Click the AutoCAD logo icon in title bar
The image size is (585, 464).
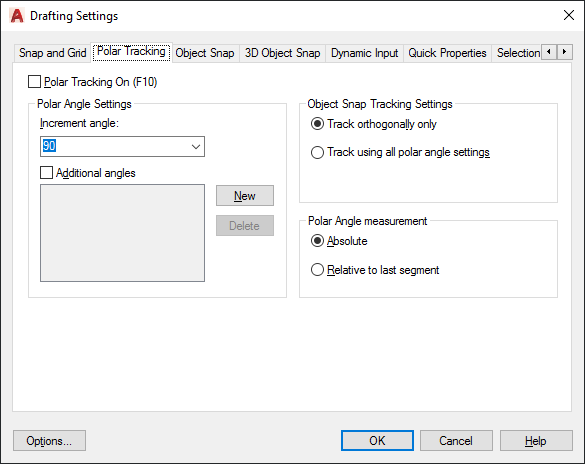[x=17, y=16]
